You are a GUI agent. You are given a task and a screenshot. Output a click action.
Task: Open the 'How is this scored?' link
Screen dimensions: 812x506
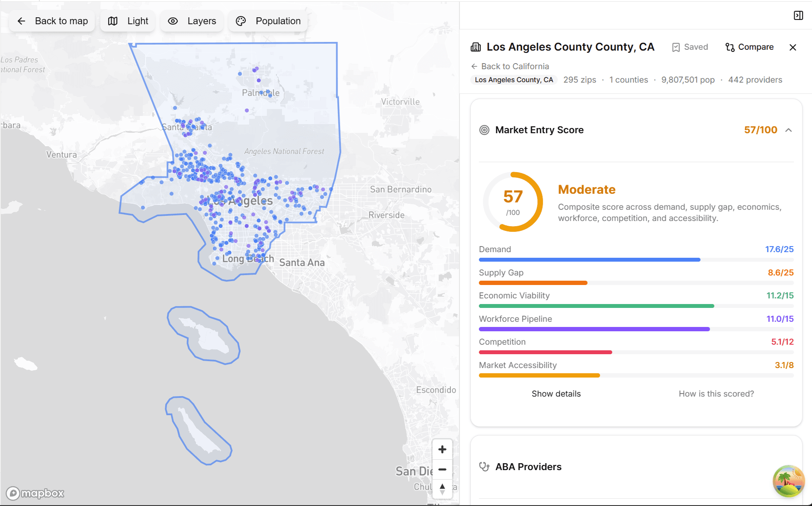click(x=716, y=394)
